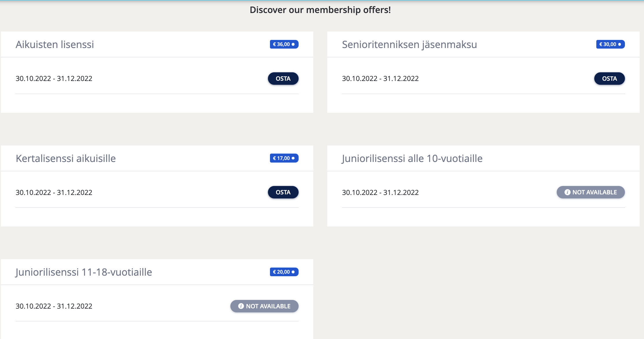Select the Kertalisenssi aikuisille title
This screenshot has width=644, height=339.
click(x=66, y=159)
